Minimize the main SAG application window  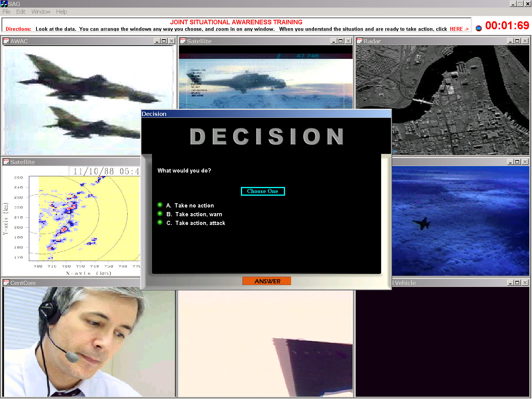click(513, 4)
